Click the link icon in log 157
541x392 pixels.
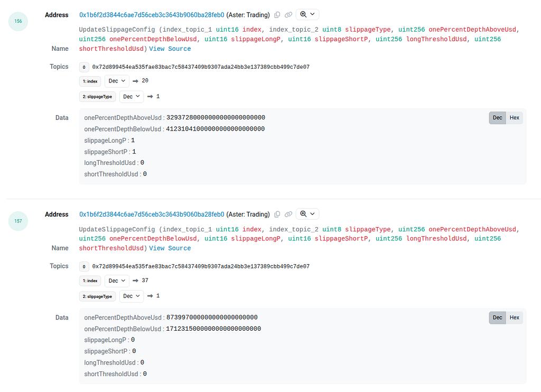(x=288, y=214)
